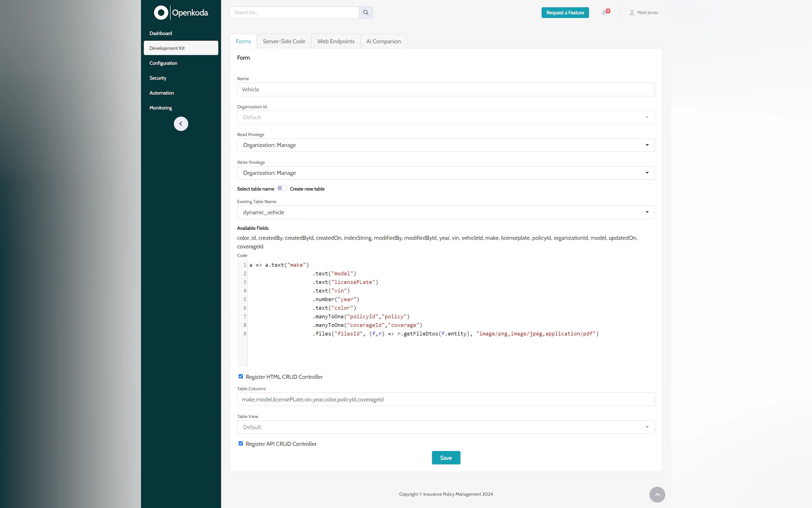Click the Request a Feature button
The width and height of the screenshot is (812, 508).
click(565, 13)
